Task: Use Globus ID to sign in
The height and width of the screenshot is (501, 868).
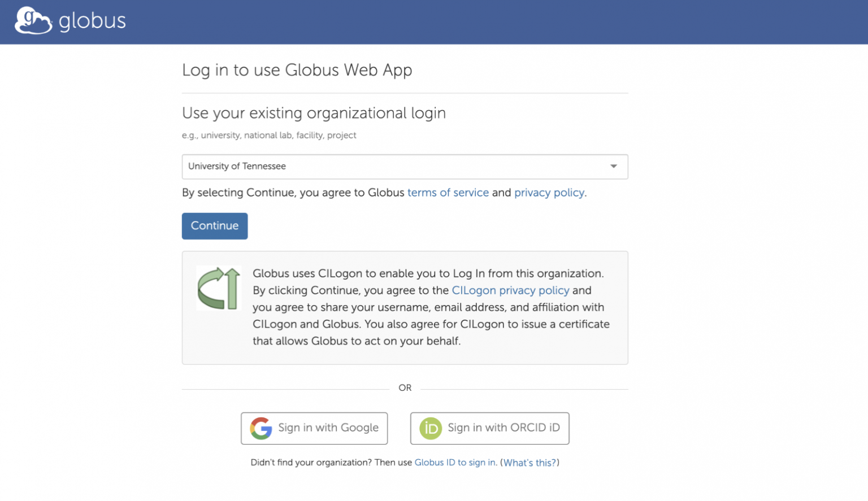Action: tap(455, 463)
